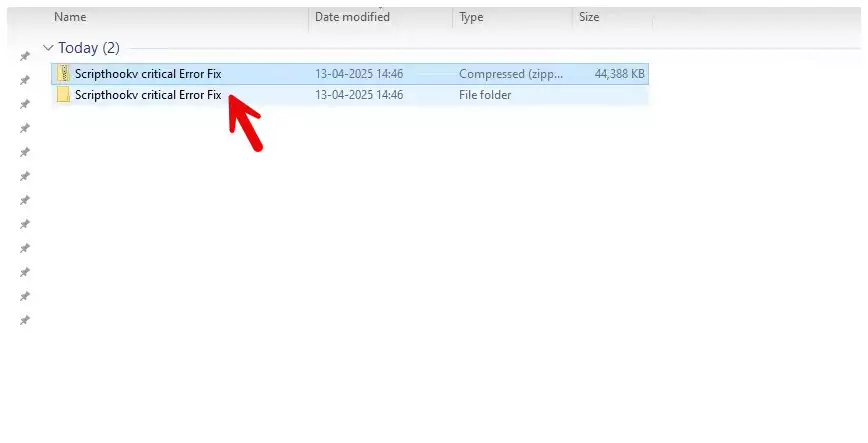Viewport: 868px width, 443px height.
Task: Click the Scripthookv File folder icon
Action: [x=64, y=95]
